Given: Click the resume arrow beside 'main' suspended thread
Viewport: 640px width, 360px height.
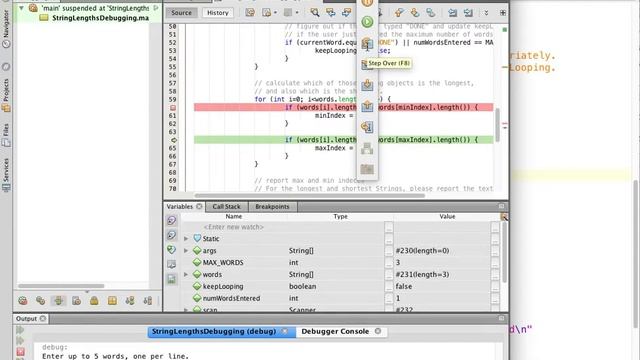Looking at the screenshot, I should click(x=156, y=8).
